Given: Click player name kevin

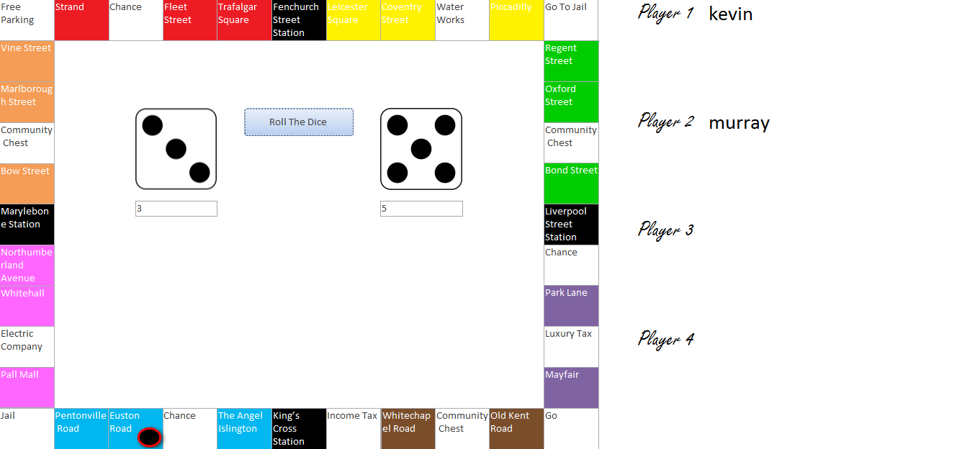Looking at the screenshot, I should [x=730, y=14].
